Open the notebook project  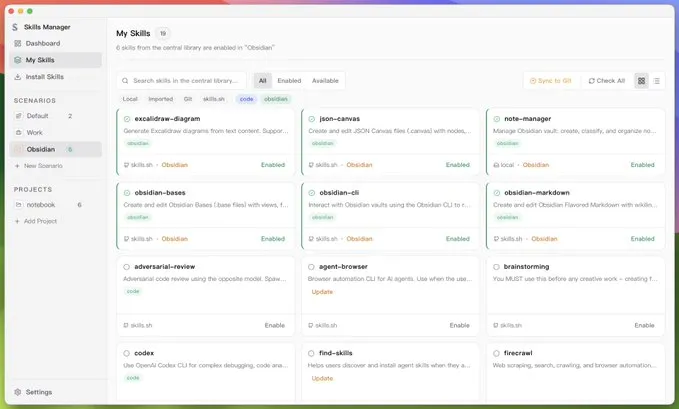click(x=55, y=204)
